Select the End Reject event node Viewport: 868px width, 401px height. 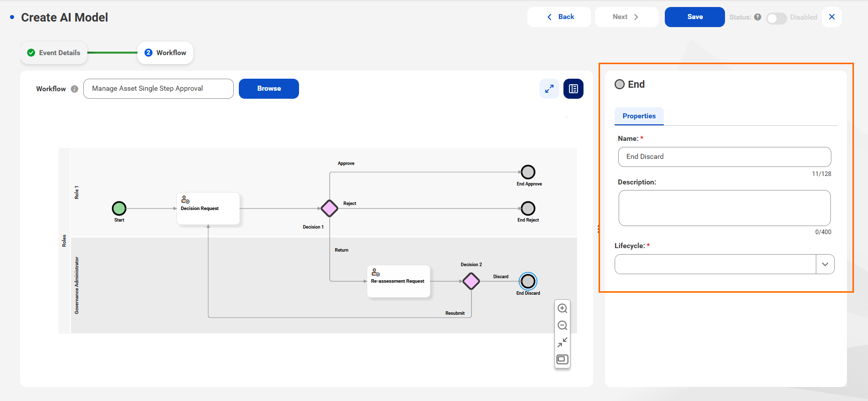pyautogui.click(x=528, y=209)
